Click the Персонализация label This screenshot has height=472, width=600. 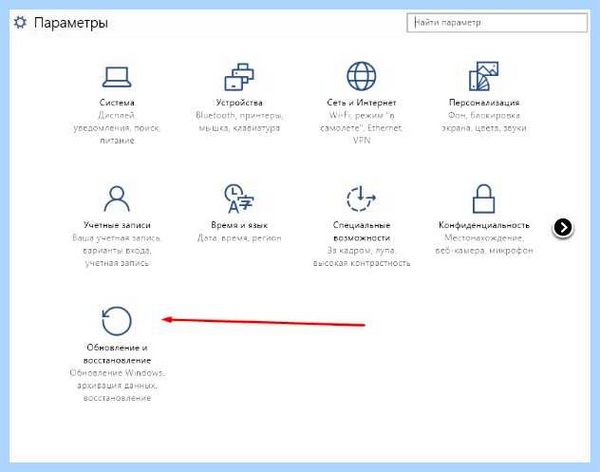(x=484, y=102)
